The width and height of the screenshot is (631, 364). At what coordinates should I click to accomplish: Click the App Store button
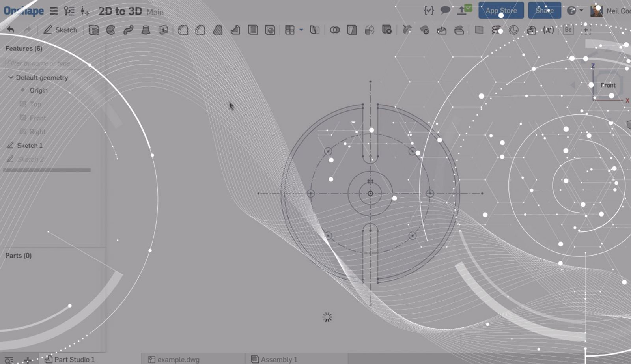coord(501,11)
